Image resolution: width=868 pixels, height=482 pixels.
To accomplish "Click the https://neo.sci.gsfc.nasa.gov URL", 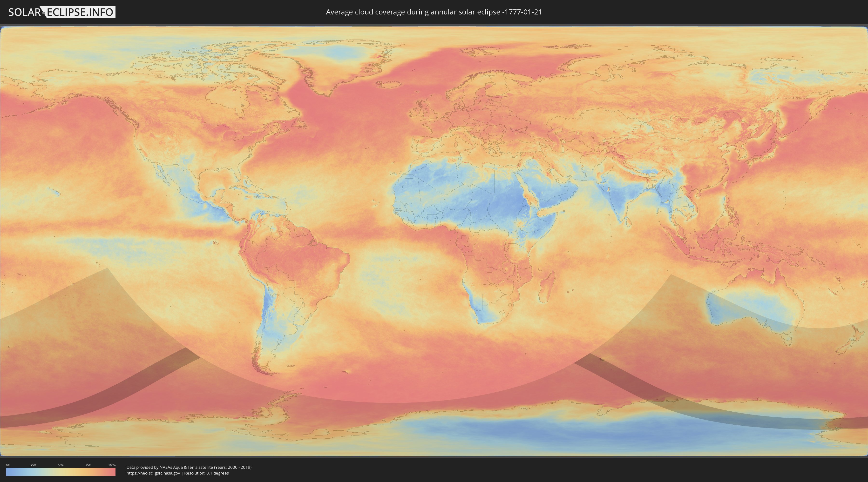I will point(153,473).
